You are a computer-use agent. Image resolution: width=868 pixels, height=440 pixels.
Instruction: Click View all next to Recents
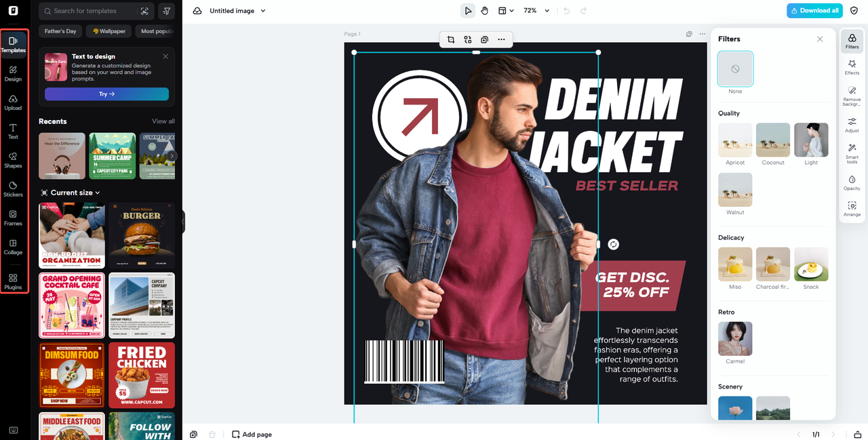point(163,121)
